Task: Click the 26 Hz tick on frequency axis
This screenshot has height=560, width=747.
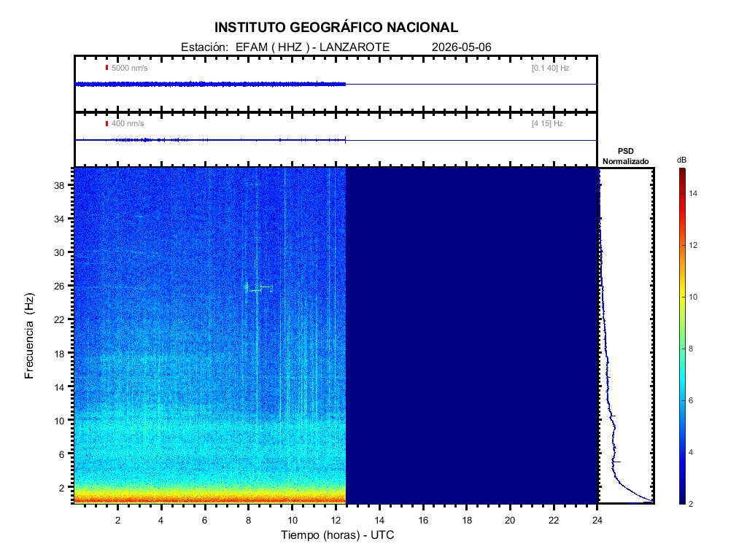Action: (x=59, y=286)
